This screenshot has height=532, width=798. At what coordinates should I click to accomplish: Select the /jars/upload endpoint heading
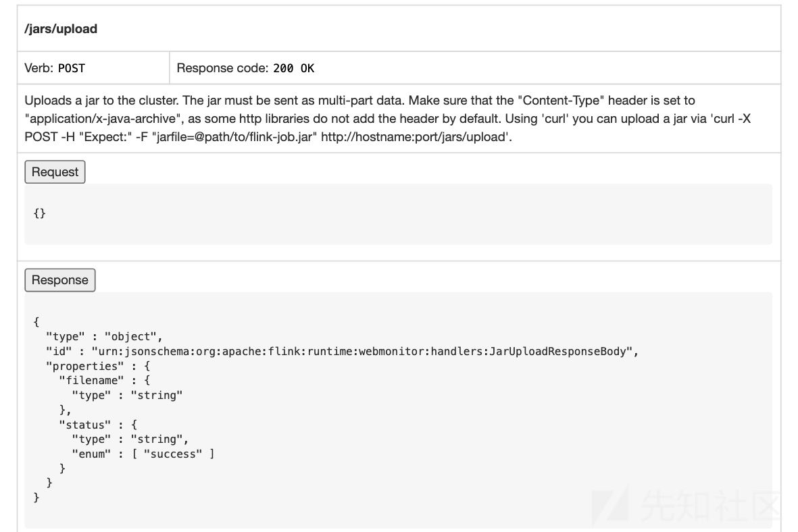[61, 28]
